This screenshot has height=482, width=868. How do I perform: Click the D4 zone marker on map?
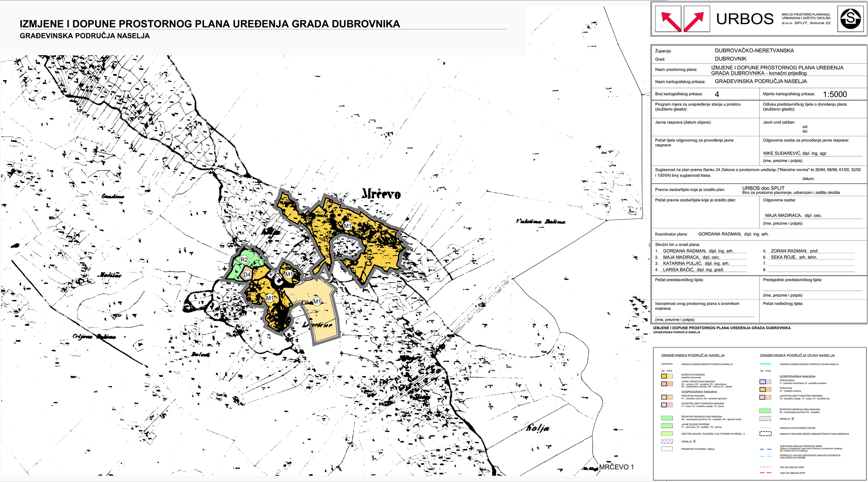tap(247, 275)
